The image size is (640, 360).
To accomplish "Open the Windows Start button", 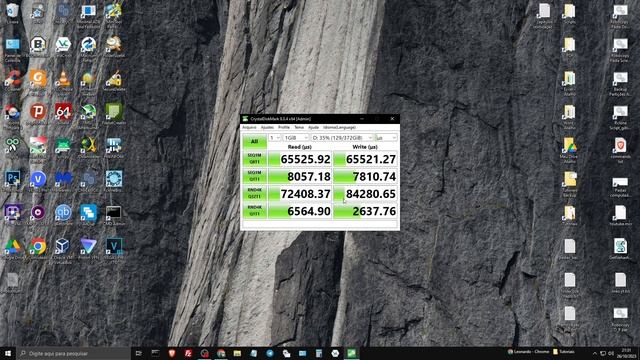I will (8, 353).
